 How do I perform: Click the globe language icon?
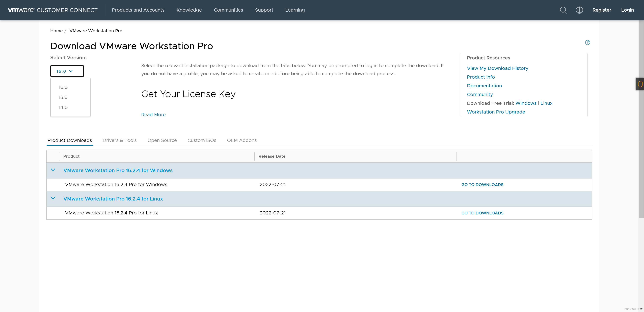point(579,10)
